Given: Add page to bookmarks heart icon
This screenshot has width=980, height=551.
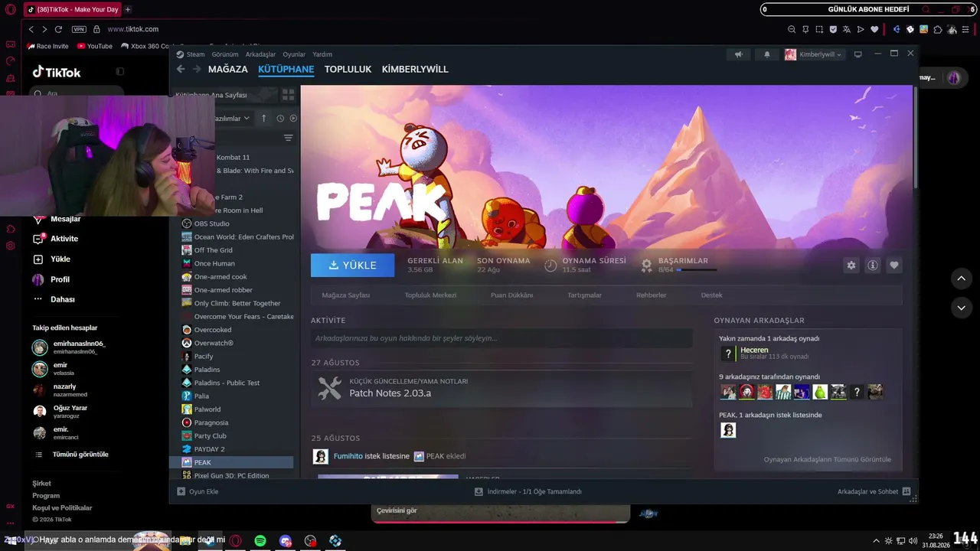Looking at the screenshot, I should coord(874,29).
